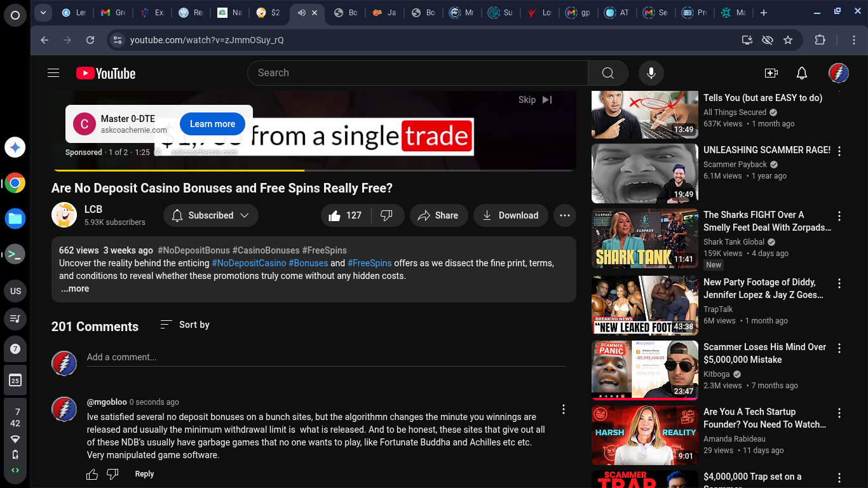Click the ad info icon beside 1:25

158,152
